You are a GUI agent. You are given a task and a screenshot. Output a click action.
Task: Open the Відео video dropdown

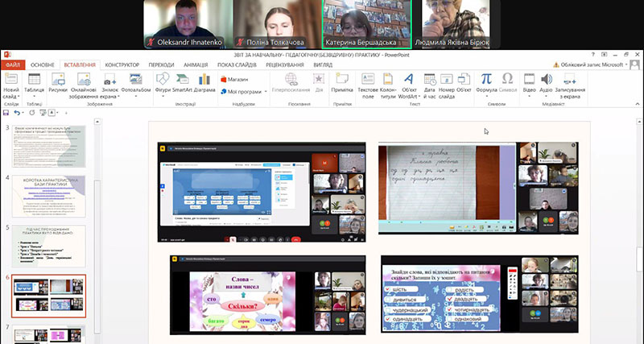click(529, 97)
